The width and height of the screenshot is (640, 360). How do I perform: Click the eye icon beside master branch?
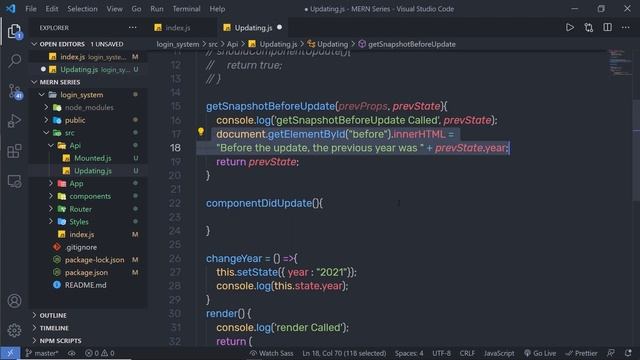pos(72,353)
